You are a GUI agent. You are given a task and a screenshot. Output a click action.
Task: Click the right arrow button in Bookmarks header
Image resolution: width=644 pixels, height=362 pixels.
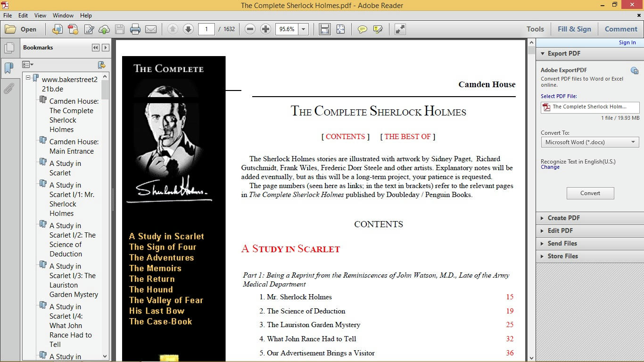tap(106, 48)
